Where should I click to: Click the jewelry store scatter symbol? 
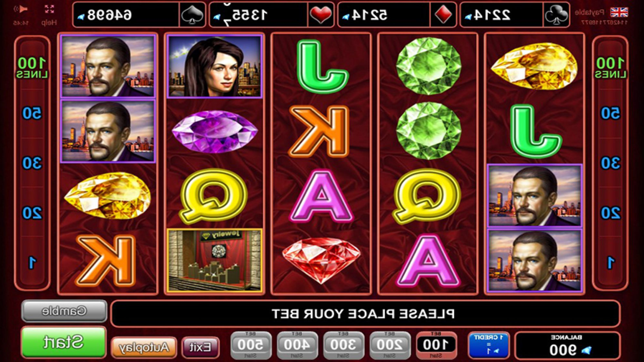click(x=214, y=260)
